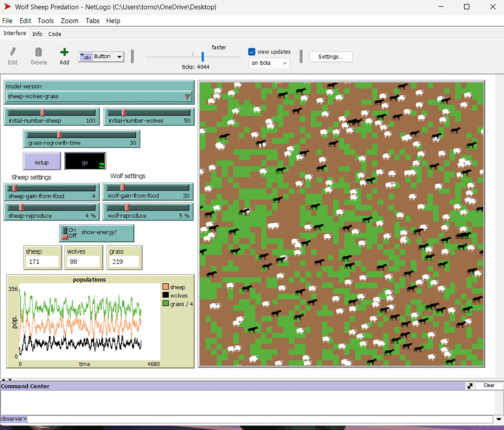Image resolution: width=504 pixels, height=430 pixels.
Task: Switch to the Code tab
Action: click(55, 34)
